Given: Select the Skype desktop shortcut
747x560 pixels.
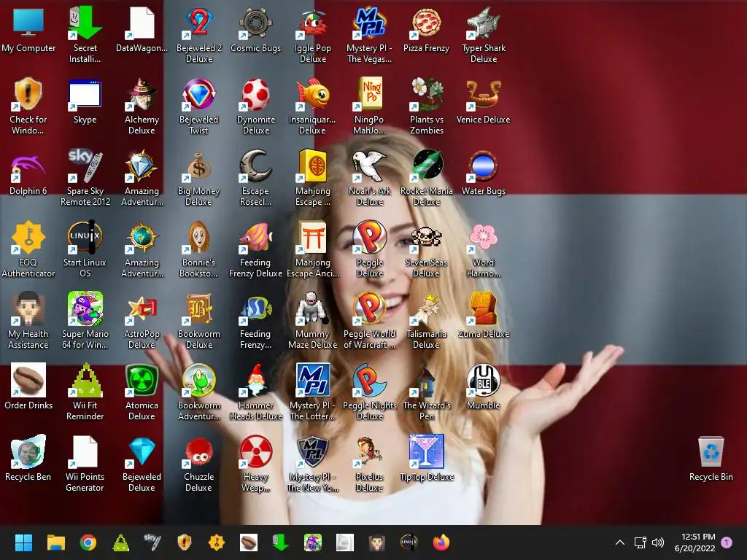Looking at the screenshot, I should tap(85, 94).
